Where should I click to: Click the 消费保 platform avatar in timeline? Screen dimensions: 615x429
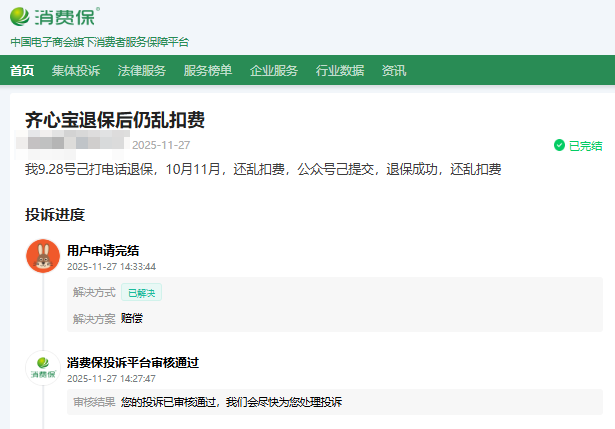[x=42, y=369]
